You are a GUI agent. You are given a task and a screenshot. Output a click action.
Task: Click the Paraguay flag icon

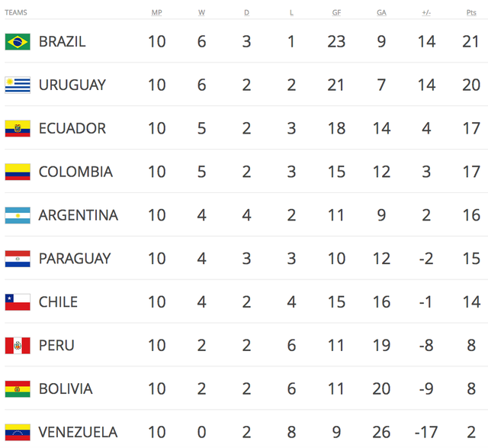18,259
